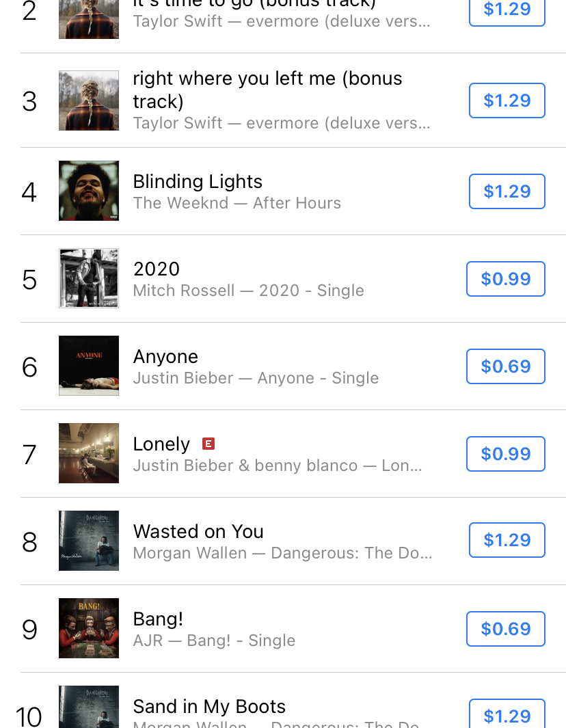The height and width of the screenshot is (728, 566).
Task: Click the $0.69 price for Bang!
Action: 505,629
